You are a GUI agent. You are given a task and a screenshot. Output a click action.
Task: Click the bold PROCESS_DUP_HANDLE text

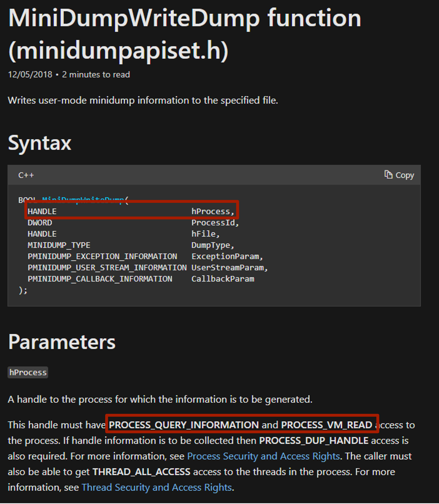(314, 441)
